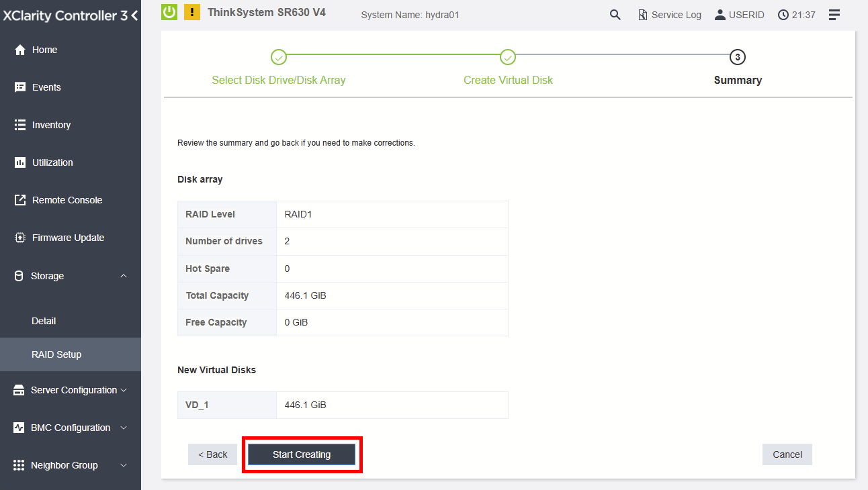Open the Service Log
Viewport: 868px width, 490px height.
669,14
